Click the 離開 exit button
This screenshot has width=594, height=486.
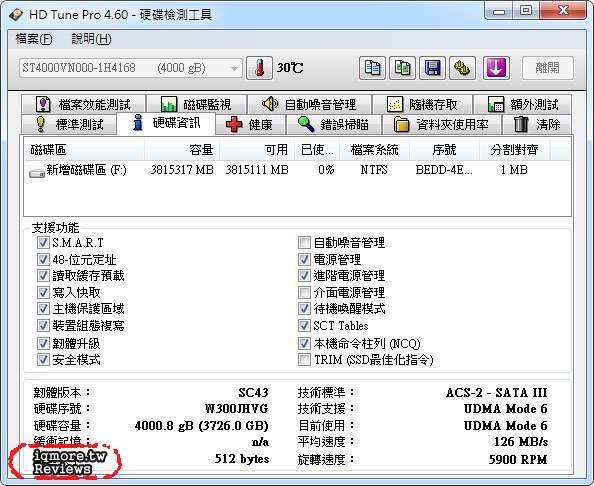[548, 68]
